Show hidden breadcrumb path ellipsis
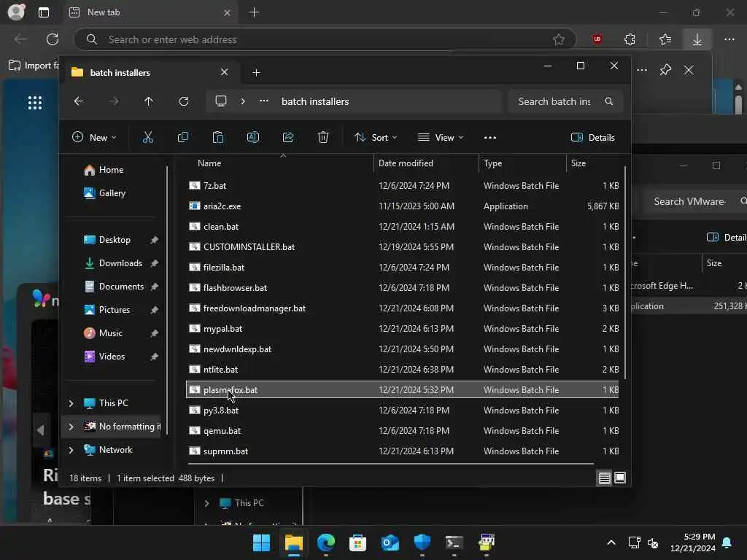 264,101
